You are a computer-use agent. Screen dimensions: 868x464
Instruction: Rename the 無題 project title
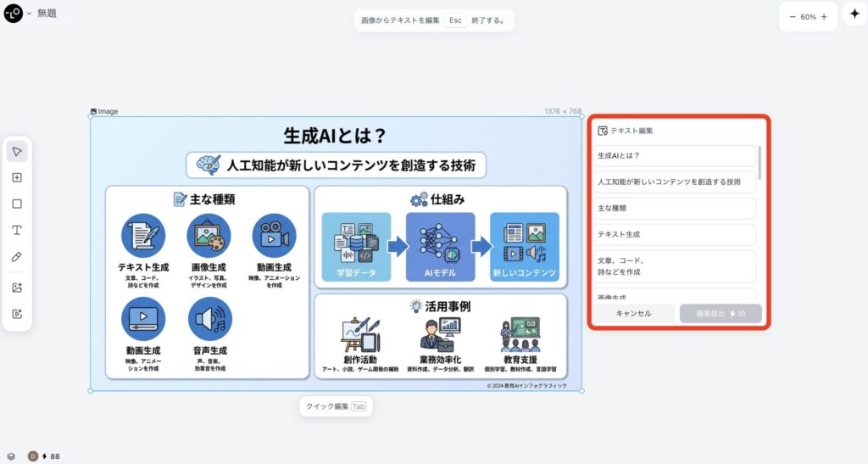coord(47,14)
